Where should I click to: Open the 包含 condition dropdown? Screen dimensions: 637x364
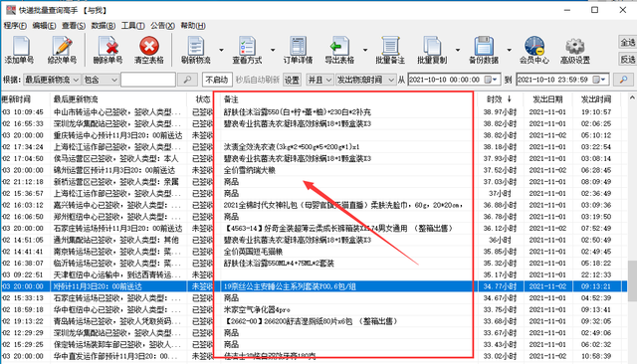pos(101,80)
